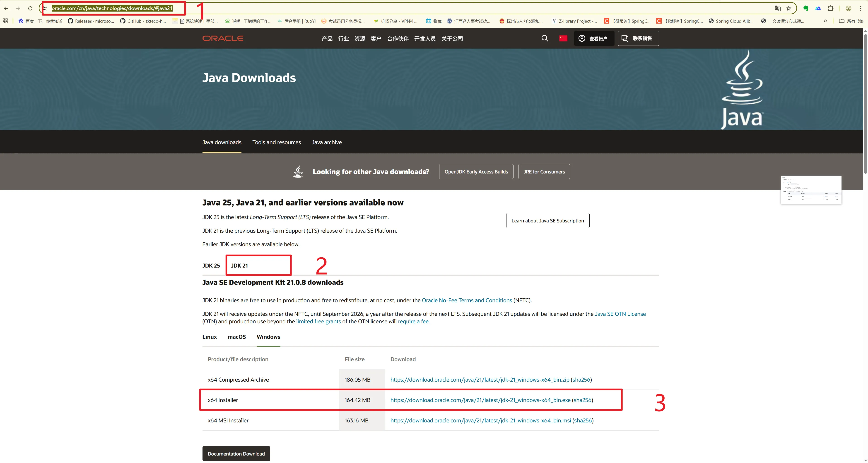Viewport: 868px width, 463px height.
Task: Switch to the macOS tab
Action: point(236,337)
